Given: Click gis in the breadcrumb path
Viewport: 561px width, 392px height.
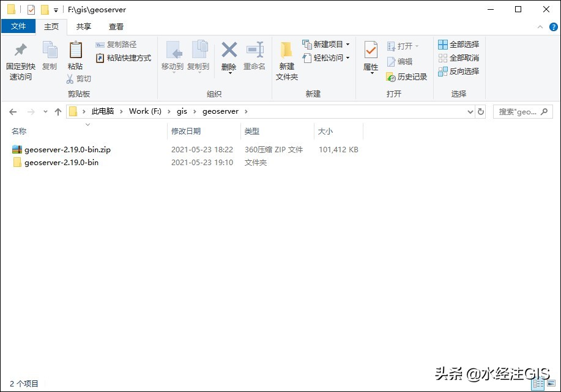Looking at the screenshot, I should pos(182,111).
